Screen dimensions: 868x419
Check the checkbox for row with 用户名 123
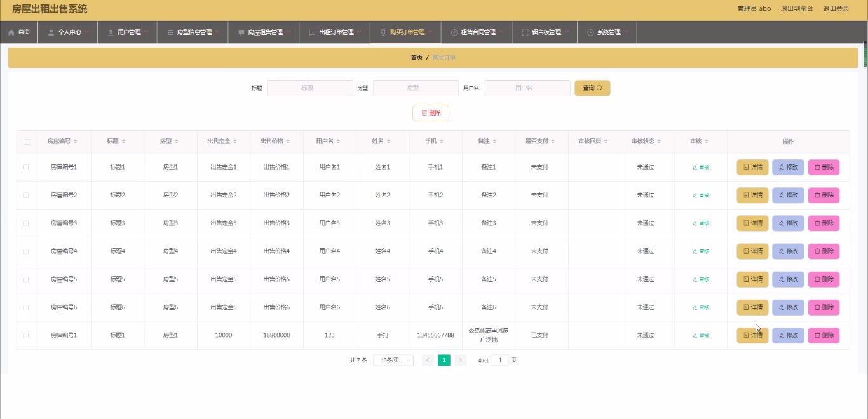(x=26, y=335)
